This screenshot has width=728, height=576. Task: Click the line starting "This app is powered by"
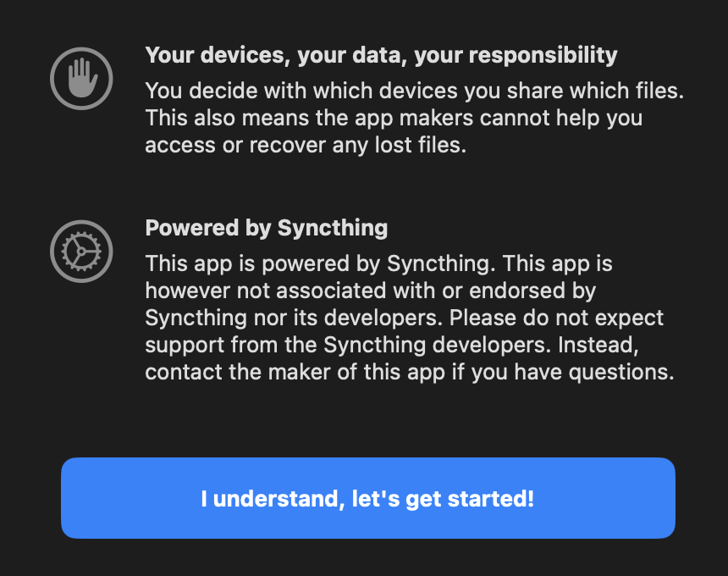(378, 263)
